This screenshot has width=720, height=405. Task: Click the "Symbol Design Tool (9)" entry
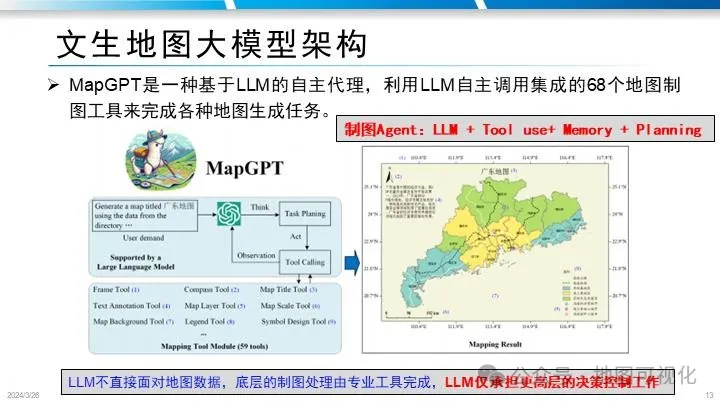(x=298, y=322)
